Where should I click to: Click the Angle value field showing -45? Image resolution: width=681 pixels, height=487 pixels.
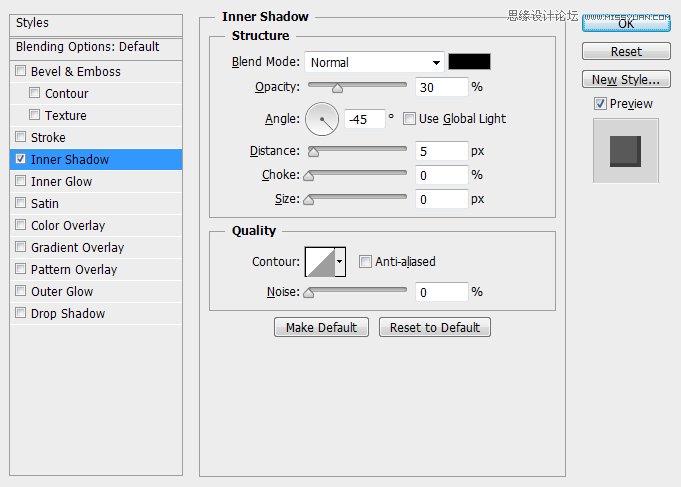tap(365, 119)
